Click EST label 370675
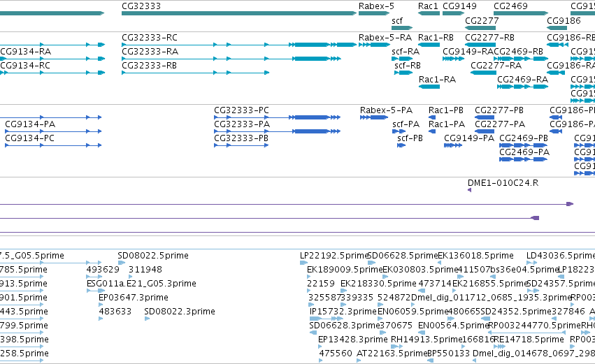Image resolution: width=595 pixels, height=364 pixels. pyautogui.click(x=396, y=326)
